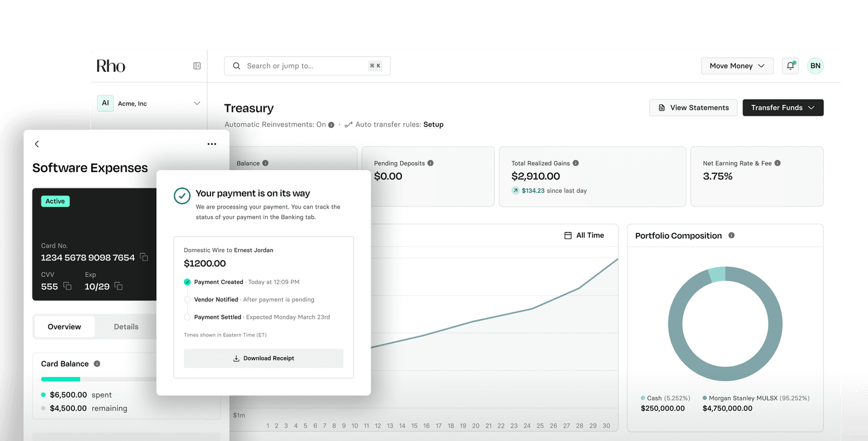Image resolution: width=868 pixels, height=441 pixels.
Task: Click the back arrow on Software Expenses panel
Action: (37, 144)
